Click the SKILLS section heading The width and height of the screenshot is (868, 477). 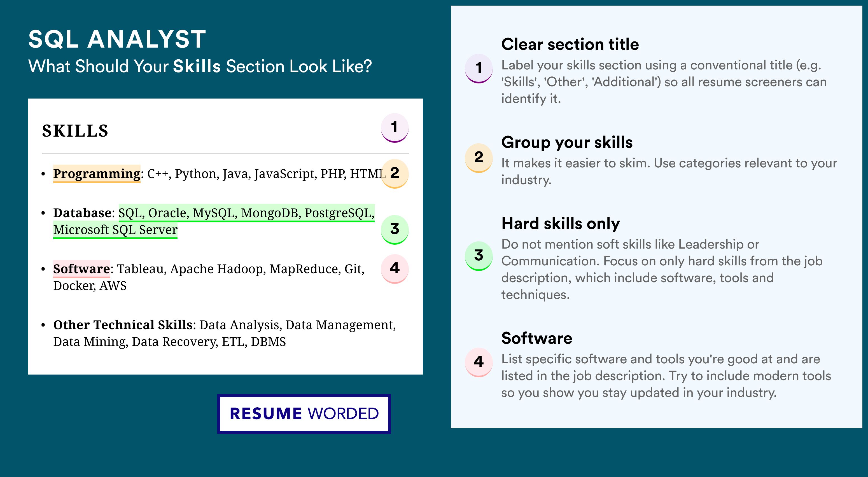pos(75,131)
